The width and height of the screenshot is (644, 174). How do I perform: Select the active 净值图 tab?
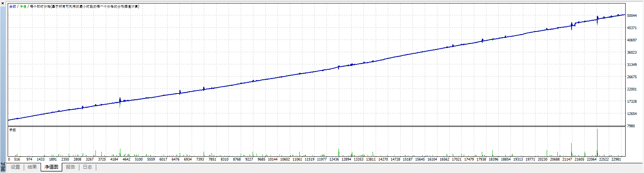[51, 167]
